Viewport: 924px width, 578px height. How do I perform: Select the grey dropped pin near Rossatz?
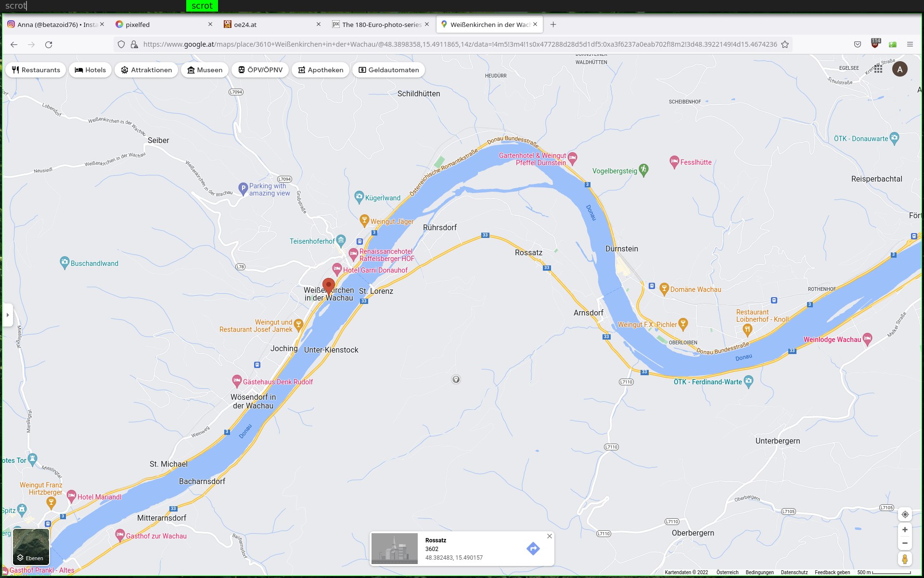click(456, 380)
